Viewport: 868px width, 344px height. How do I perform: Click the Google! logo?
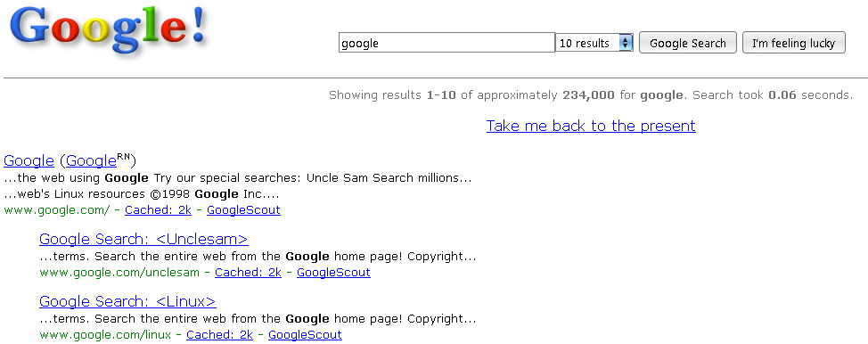click(x=108, y=29)
